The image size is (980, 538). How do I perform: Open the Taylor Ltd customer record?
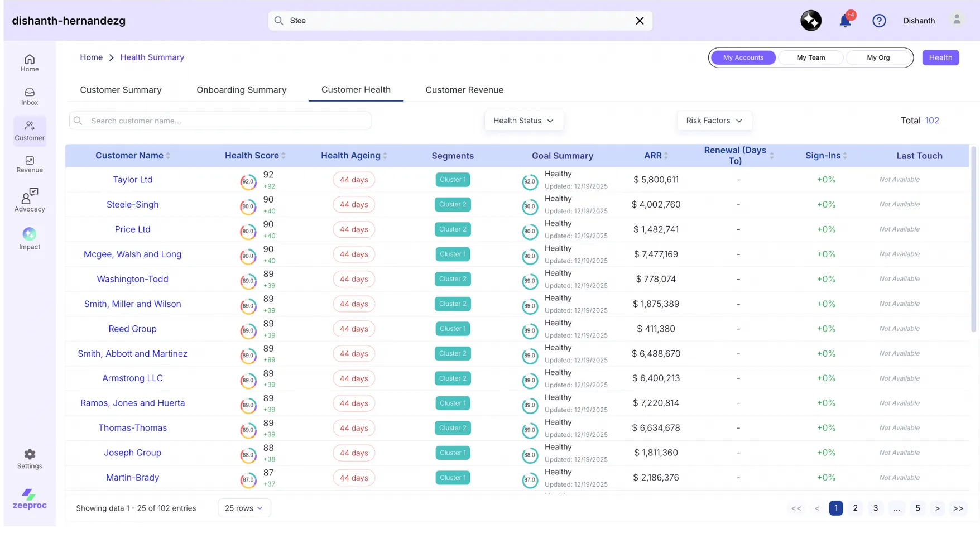[x=132, y=180]
